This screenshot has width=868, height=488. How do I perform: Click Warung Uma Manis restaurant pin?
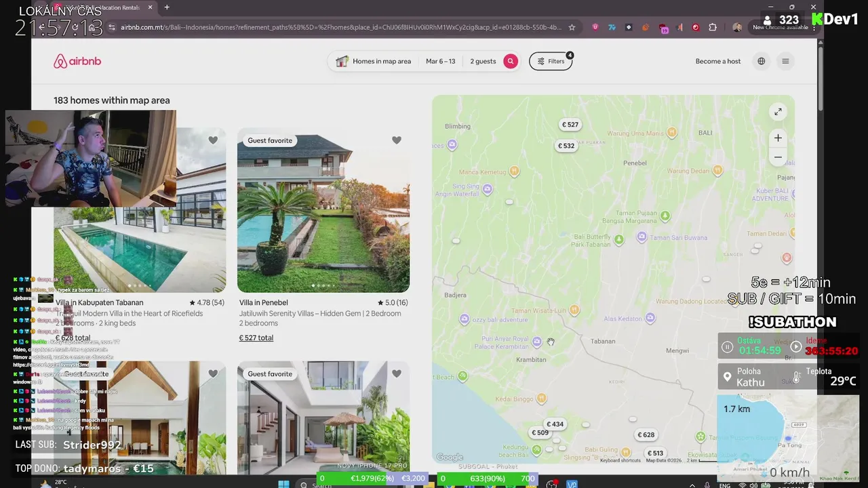(672, 133)
